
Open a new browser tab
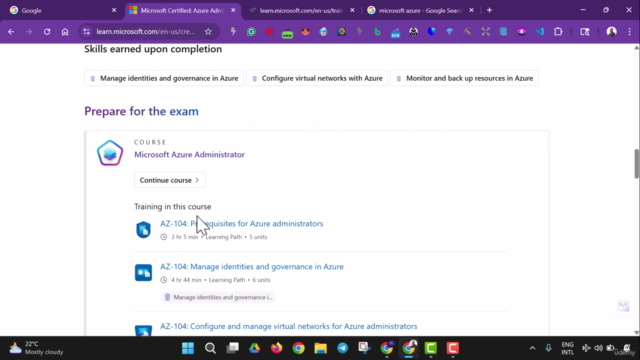click(489, 10)
